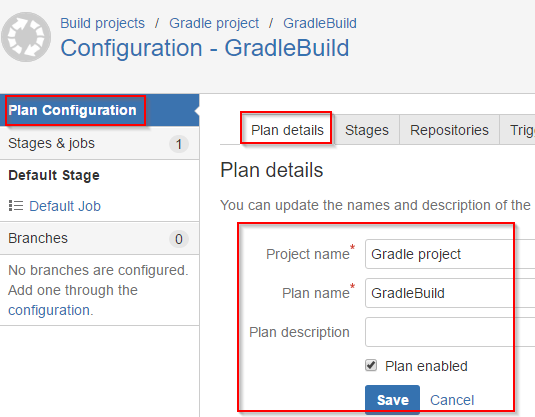Click into the Plan name field
Viewport: 535px width, 417px height.
(x=450, y=293)
